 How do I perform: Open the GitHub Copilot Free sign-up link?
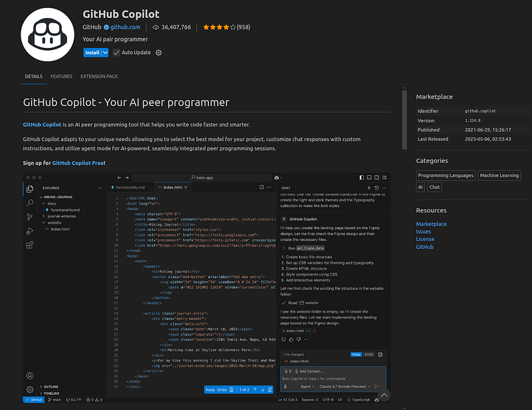78,163
